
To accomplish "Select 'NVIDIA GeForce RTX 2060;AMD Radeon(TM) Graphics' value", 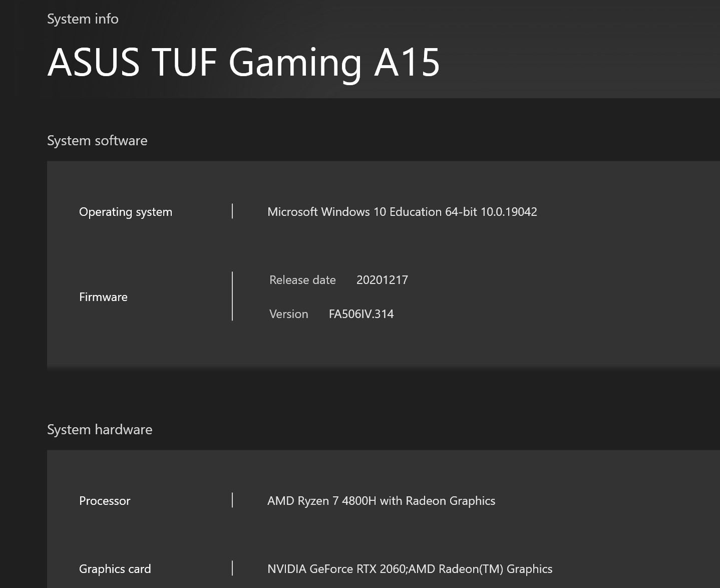I will (410, 569).
